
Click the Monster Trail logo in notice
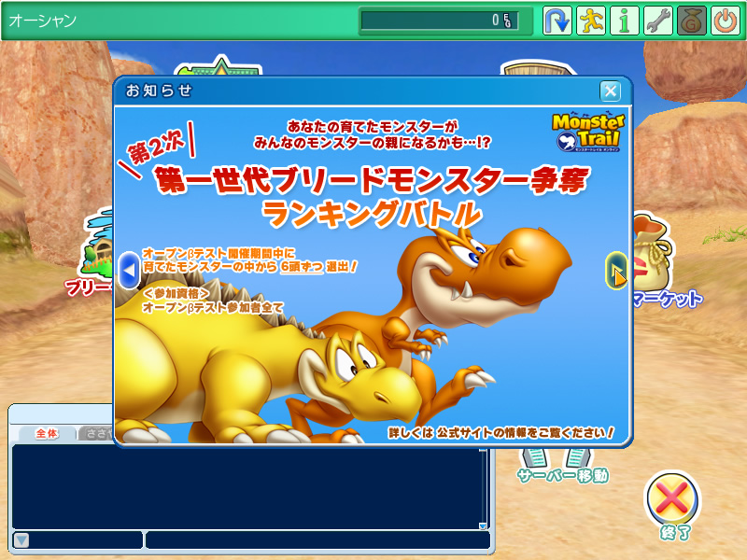tap(588, 133)
